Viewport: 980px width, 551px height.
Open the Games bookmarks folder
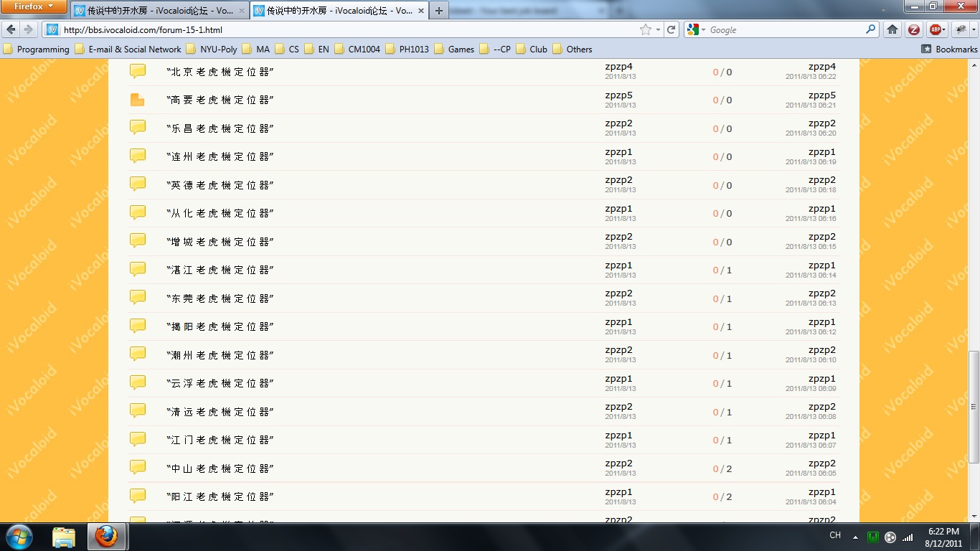pos(454,50)
